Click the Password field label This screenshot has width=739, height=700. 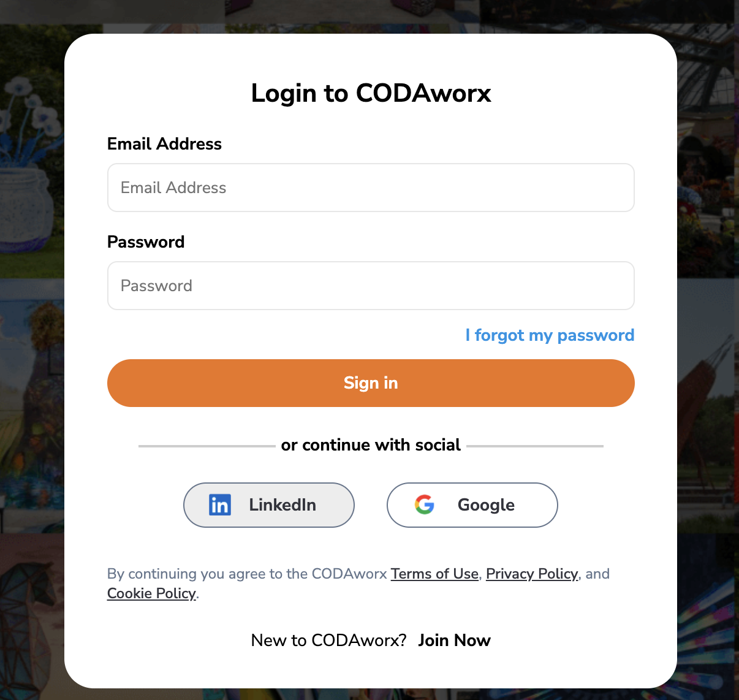point(146,242)
